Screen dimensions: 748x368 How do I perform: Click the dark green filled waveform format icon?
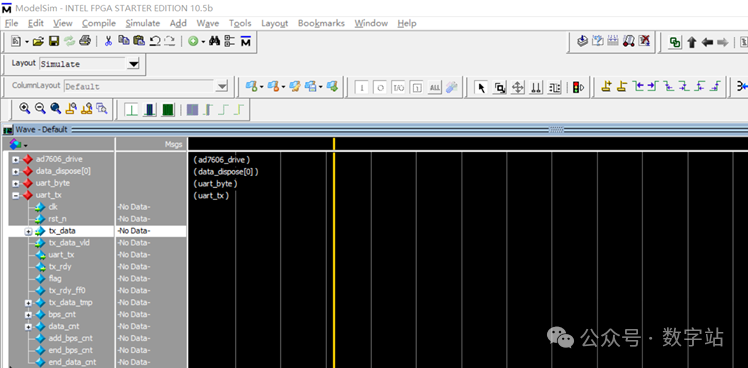pyautogui.click(x=167, y=110)
